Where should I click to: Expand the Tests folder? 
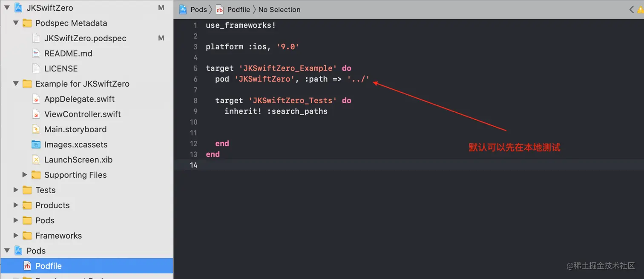16,190
